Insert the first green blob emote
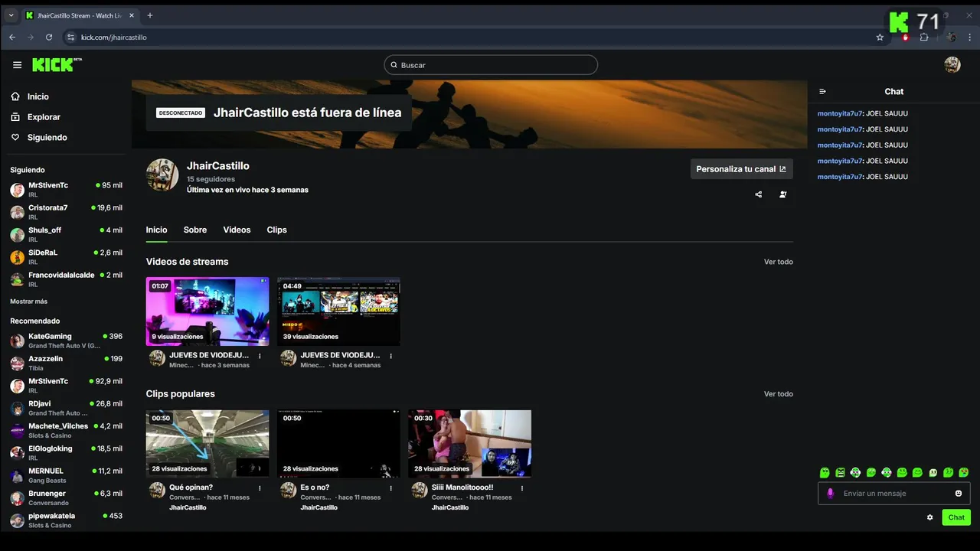Viewport: 980px width, 551px height. click(x=825, y=473)
